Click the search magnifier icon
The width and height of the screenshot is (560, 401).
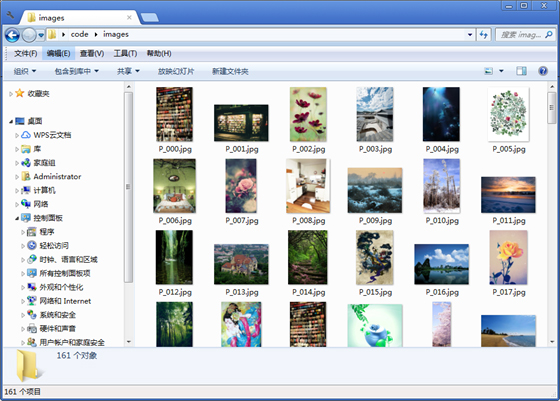coord(549,35)
